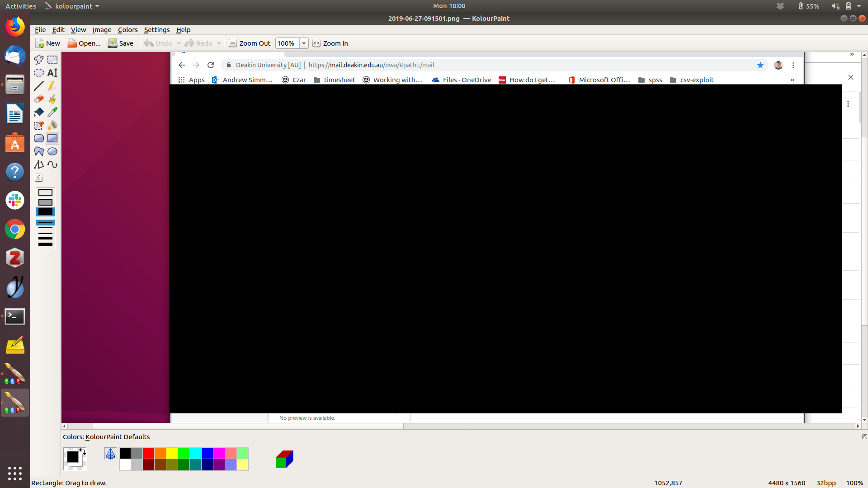Select the Text tool

tap(52, 73)
